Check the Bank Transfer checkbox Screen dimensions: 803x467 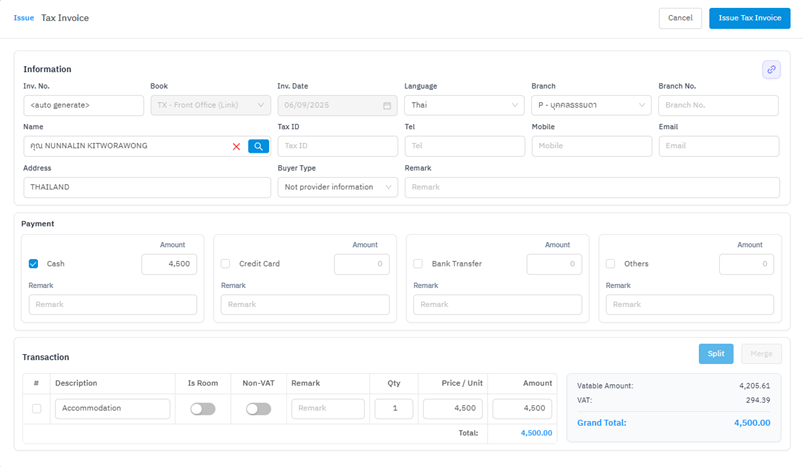[x=418, y=264]
